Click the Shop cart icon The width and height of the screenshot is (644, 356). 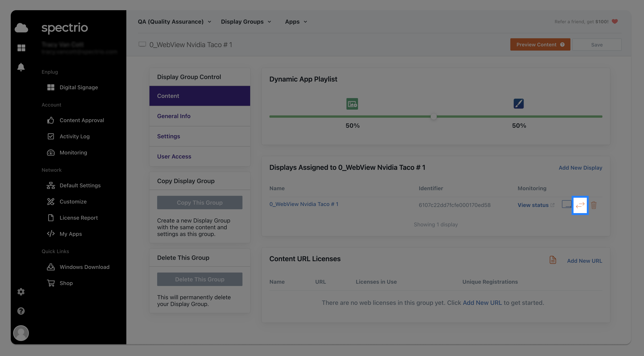point(51,283)
